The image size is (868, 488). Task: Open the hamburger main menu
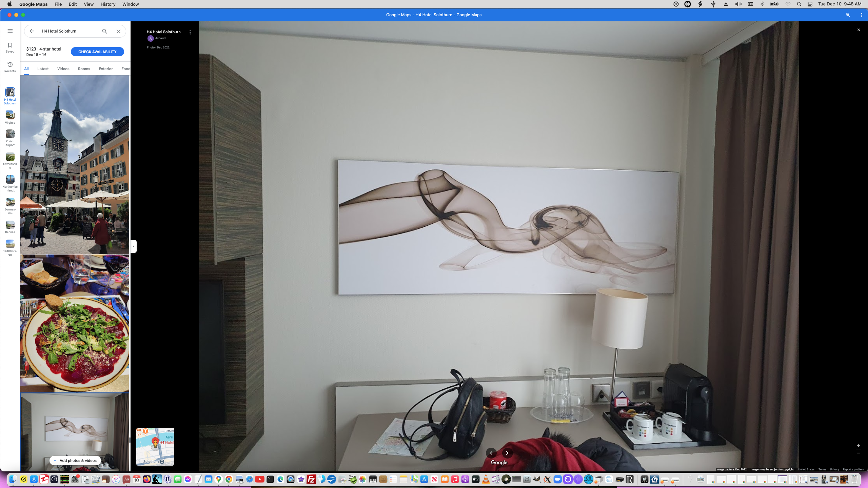tap(10, 31)
